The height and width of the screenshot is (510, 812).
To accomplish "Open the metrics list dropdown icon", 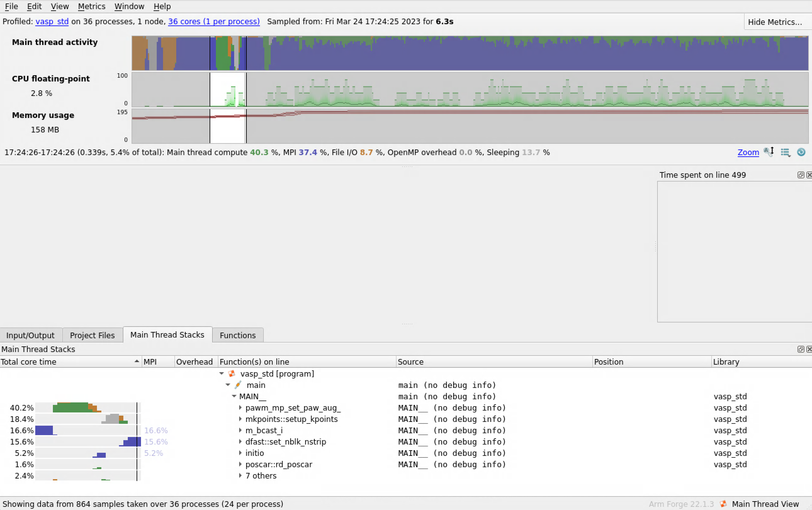I will coord(785,152).
